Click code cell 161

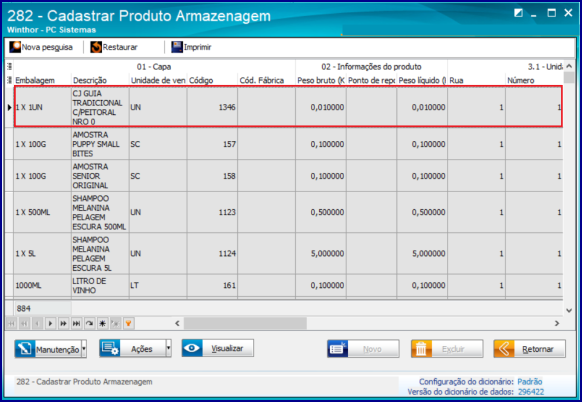pyautogui.click(x=212, y=285)
